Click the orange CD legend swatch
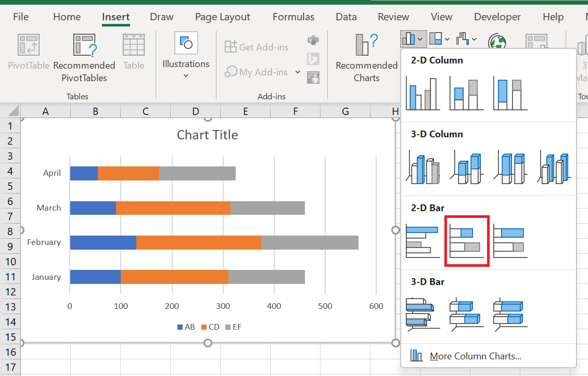Image resolution: width=588 pixels, height=376 pixels. (x=204, y=327)
